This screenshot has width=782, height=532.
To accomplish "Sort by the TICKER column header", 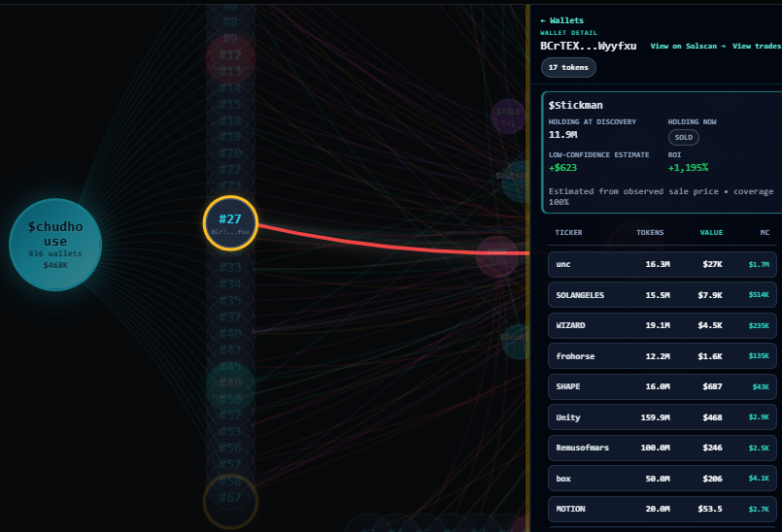I will (568, 232).
